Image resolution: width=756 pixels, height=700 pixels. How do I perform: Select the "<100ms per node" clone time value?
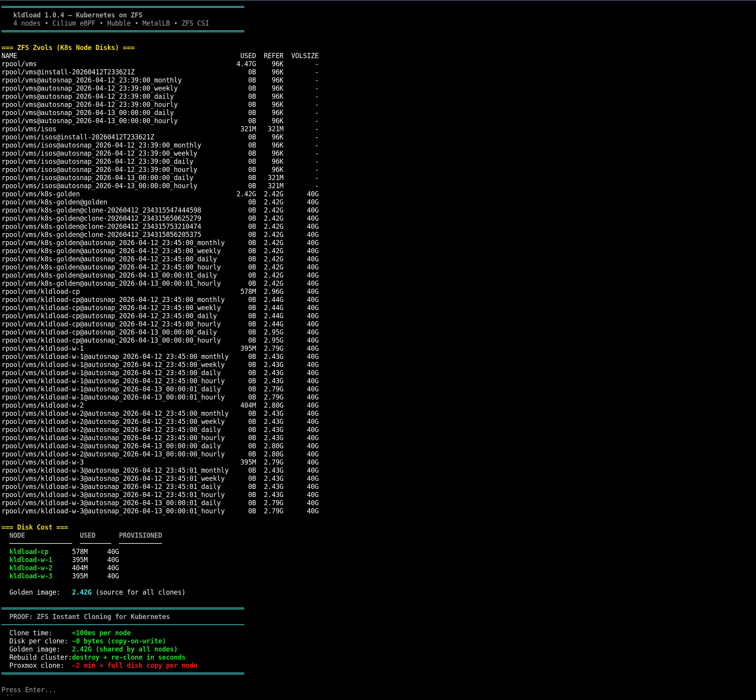point(101,633)
